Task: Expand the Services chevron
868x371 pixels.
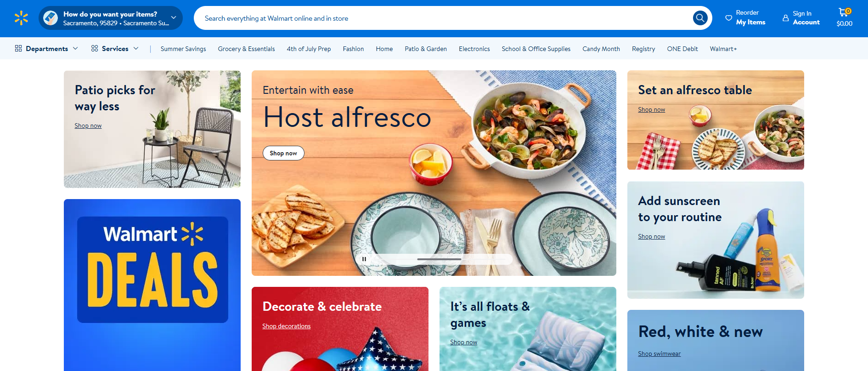Action: 136,48
